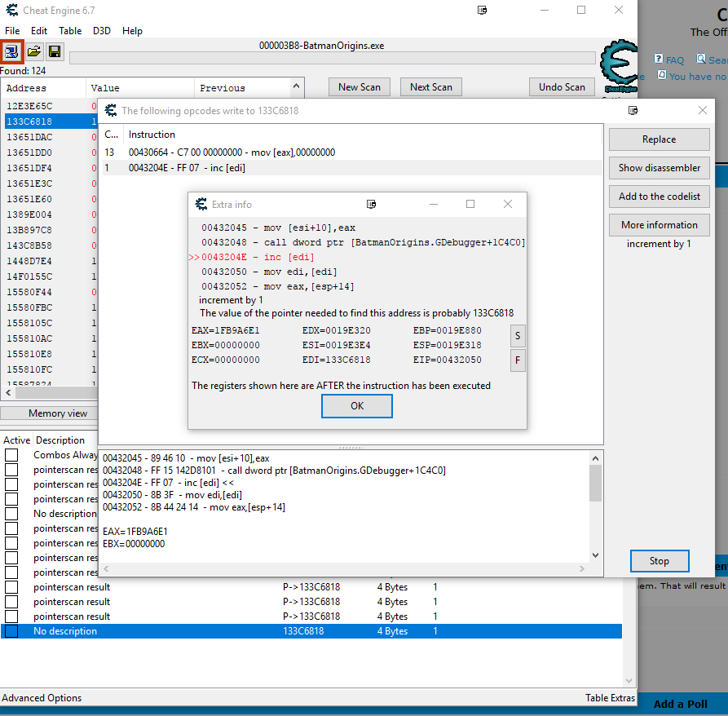Click the down arrow of the cheat table scrollbar

(x=629, y=681)
